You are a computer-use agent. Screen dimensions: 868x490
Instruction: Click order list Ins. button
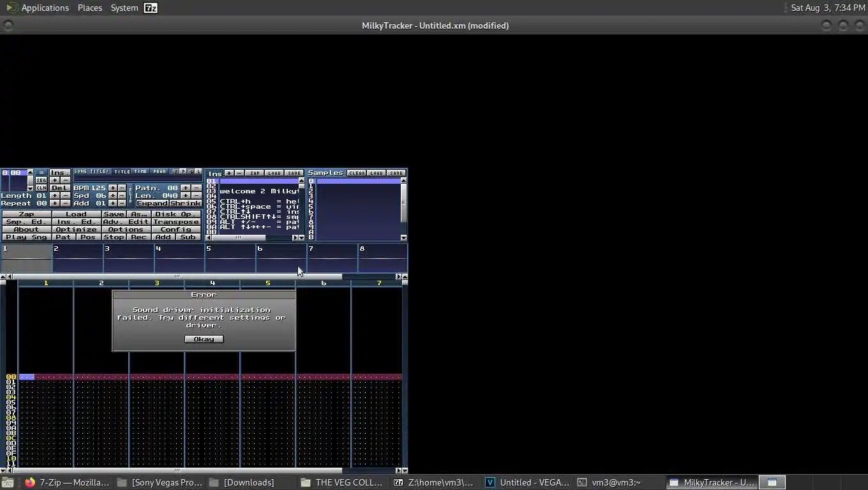point(60,173)
